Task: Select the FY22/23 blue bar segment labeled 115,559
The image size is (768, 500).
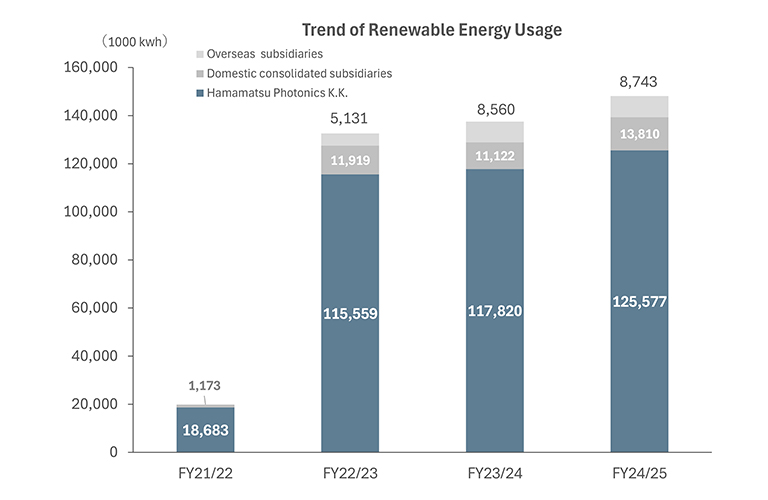Action: (x=351, y=313)
